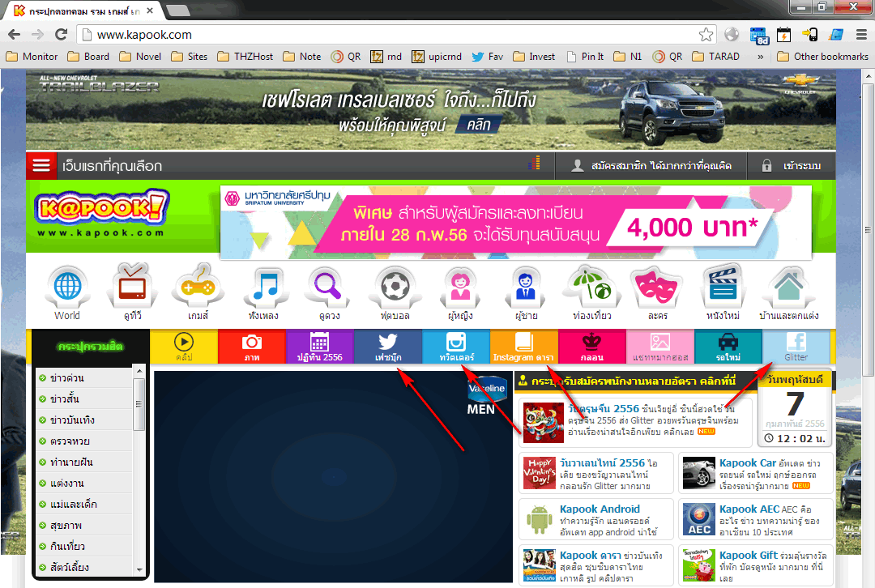
Task: Click the sidebar list scrollbar thumb
Action: [139, 404]
